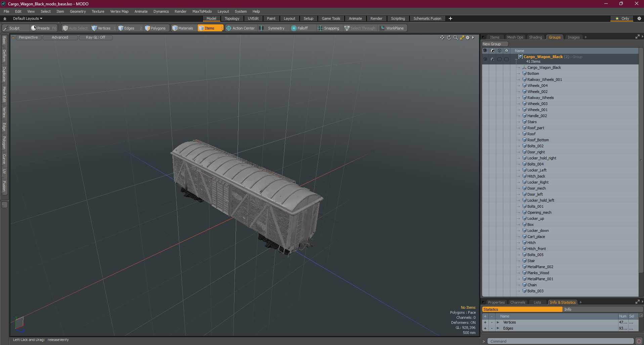Open viewport settings gear icon

pyautogui.click(x=468, y=38)
